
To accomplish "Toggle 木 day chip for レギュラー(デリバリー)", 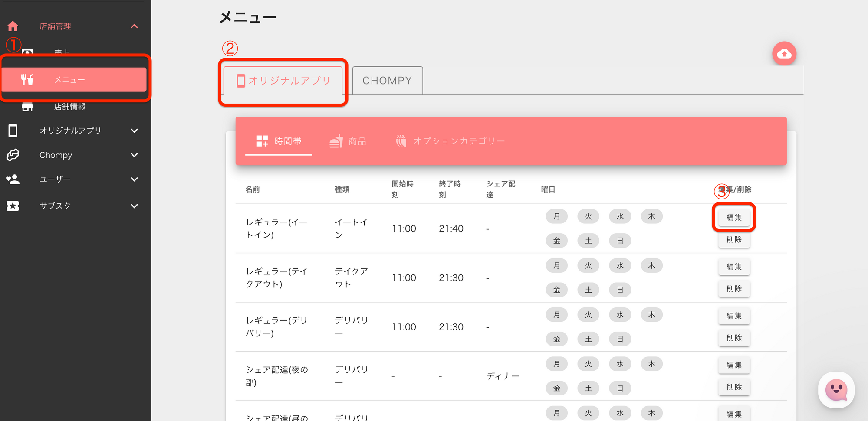I will [x=651, y=315].
